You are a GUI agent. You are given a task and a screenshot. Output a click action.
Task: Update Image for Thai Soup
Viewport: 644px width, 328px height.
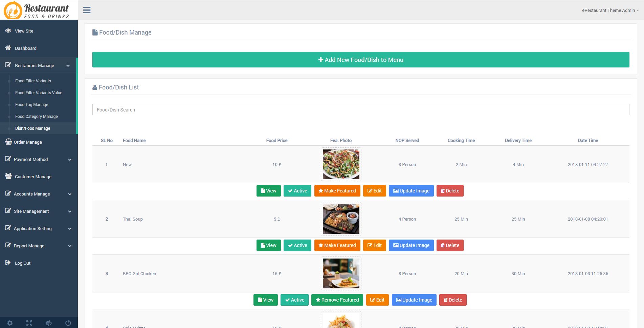[x=411, y=245]
